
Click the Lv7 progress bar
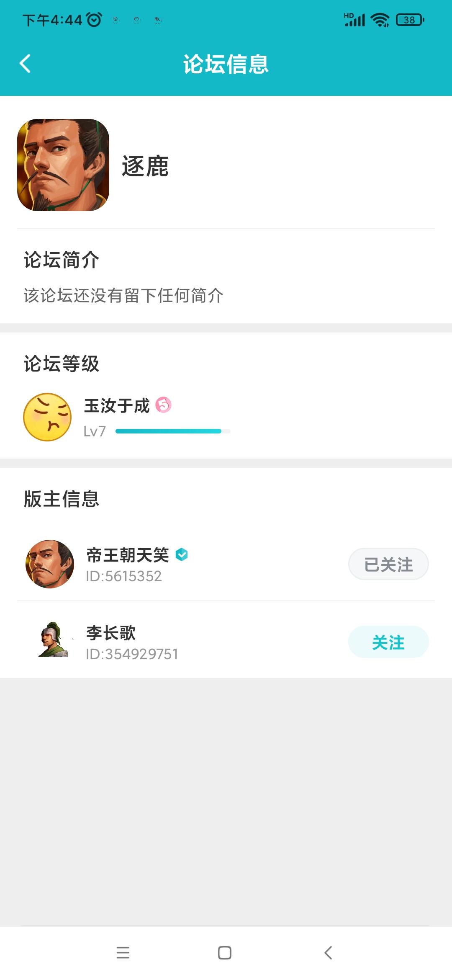pos(172,431)
